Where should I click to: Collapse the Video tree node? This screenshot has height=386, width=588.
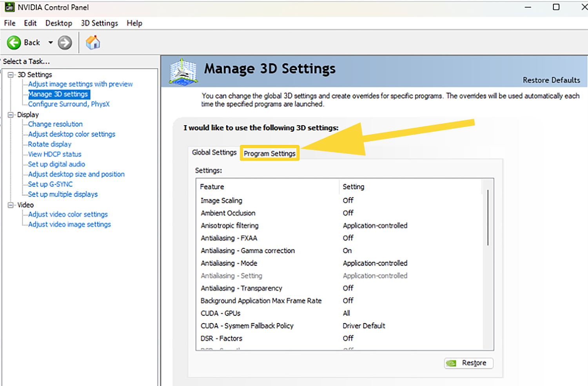pyautogui.click(x=11, y=205)
